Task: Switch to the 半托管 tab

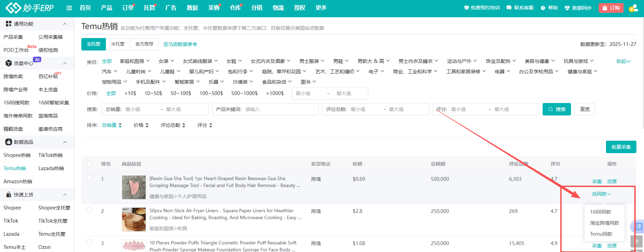Action: pyautogui.click(x=118, y=44)
